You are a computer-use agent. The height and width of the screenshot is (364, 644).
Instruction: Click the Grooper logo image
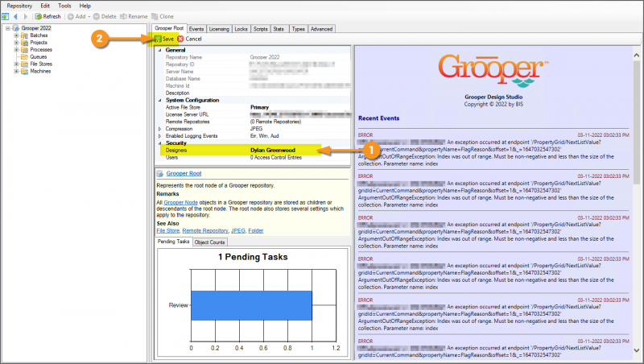click(493, 70)
